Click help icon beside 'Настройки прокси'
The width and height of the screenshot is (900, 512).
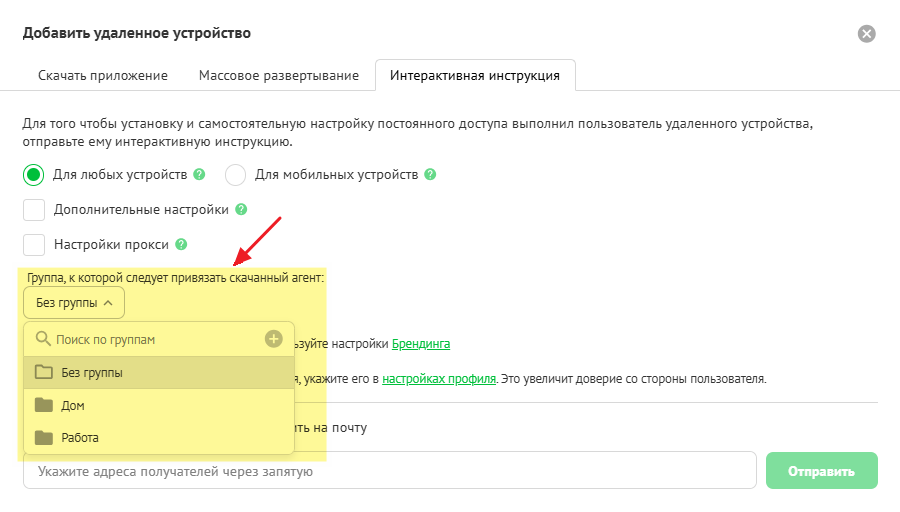(x=181, y=244)
